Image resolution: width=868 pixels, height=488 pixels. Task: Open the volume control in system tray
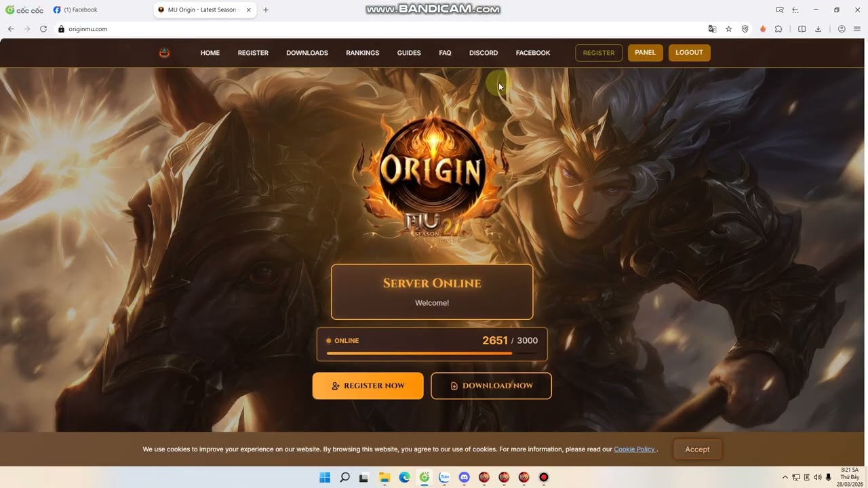point(818,477)
